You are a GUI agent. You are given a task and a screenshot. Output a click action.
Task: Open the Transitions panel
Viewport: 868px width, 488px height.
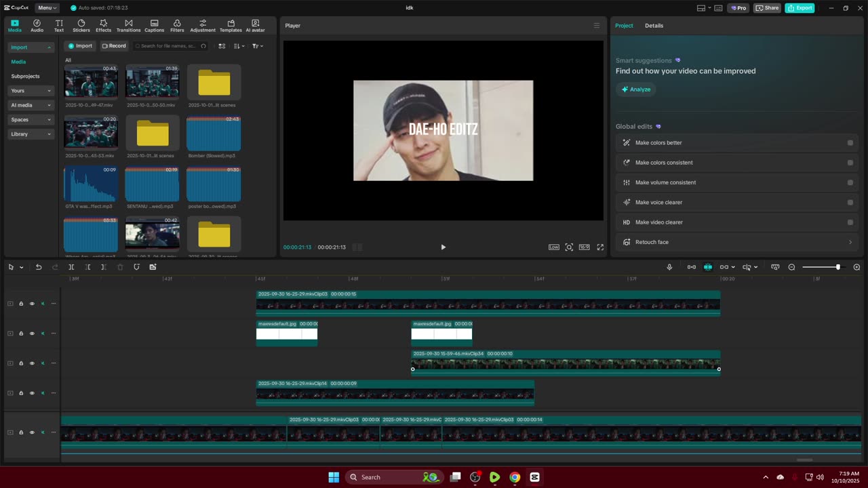(128, 26)
